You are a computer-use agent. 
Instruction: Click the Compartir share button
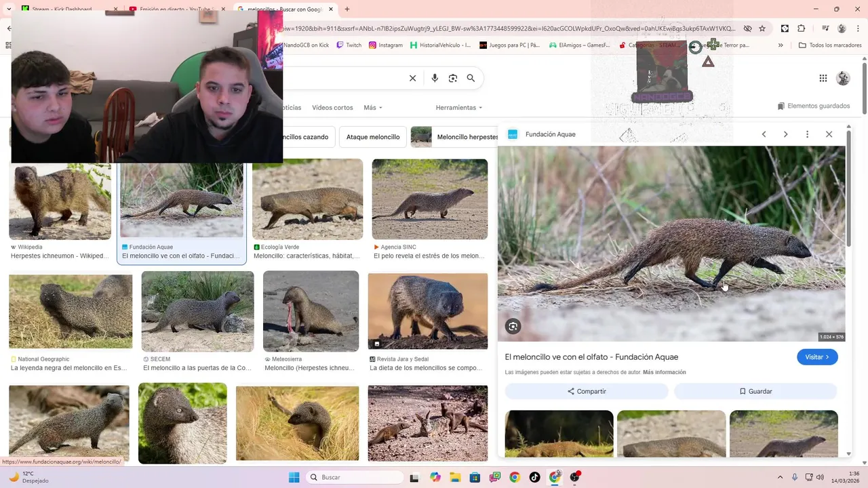587,391
